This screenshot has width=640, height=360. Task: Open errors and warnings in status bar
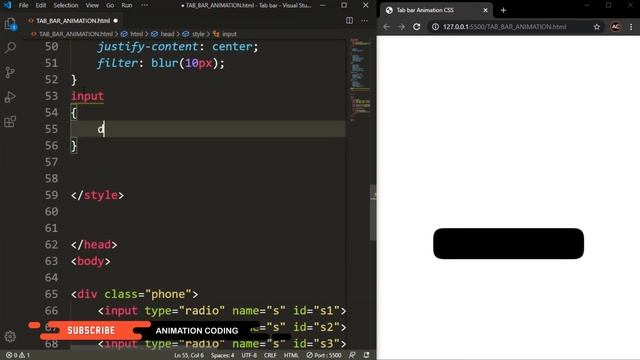click(18, 355)
